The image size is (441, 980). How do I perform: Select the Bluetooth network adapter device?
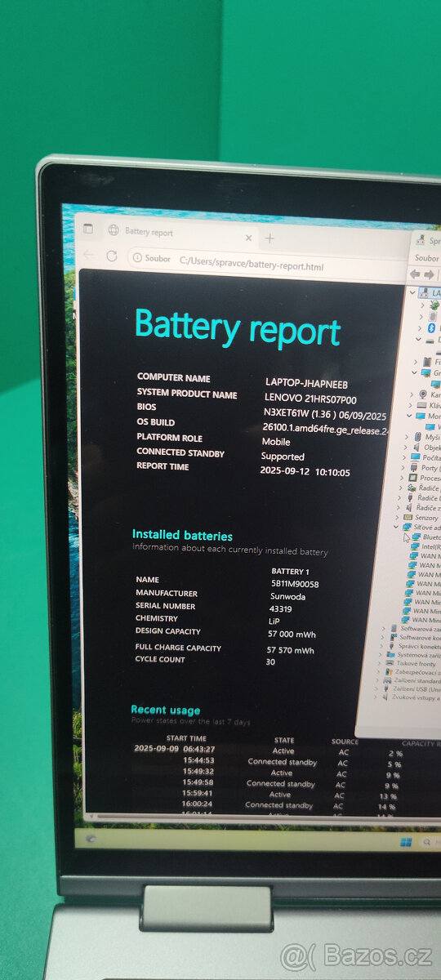click(426, 537)
